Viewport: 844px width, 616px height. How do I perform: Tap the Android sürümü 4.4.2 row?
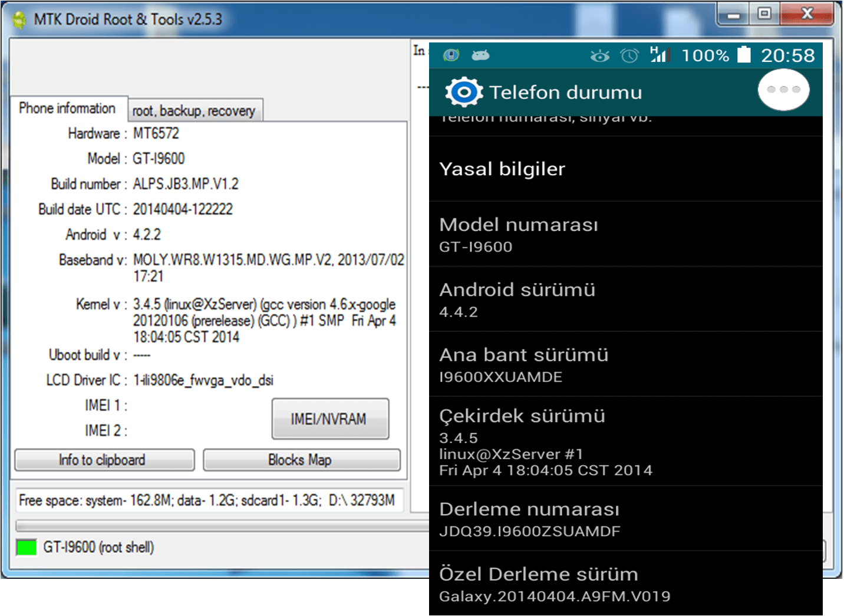point(625,299)
